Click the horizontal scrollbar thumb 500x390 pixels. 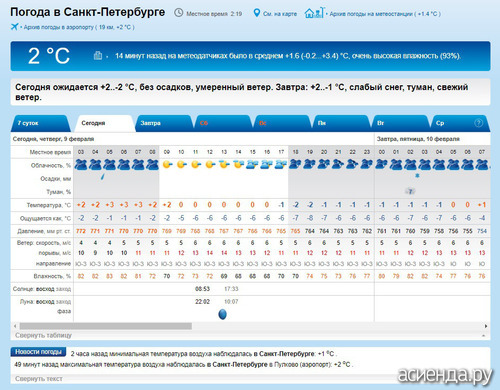tap(106, 326)
